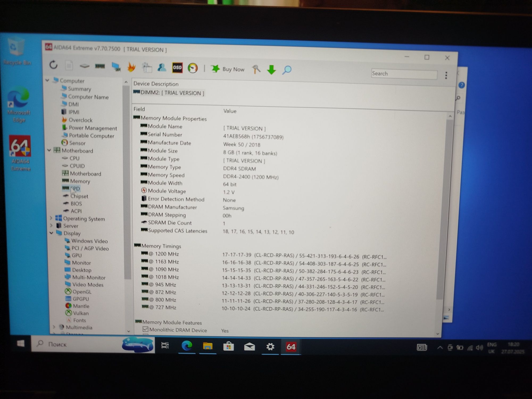Open the Windows Start menu

click(x=21, y=343)
